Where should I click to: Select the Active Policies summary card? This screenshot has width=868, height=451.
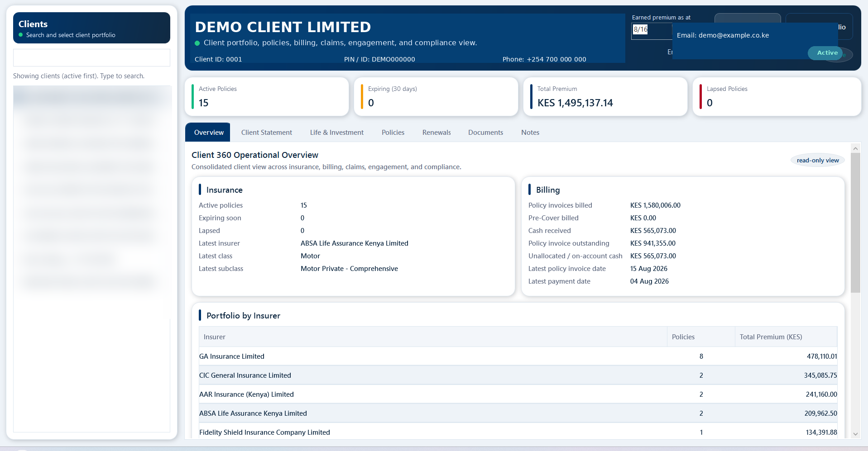click(267, 97)
